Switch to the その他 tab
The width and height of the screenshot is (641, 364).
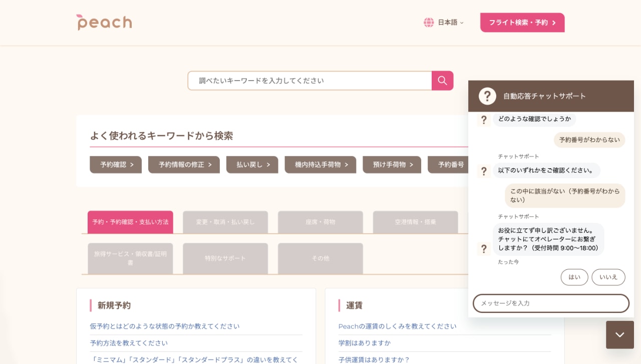[320, 258]
